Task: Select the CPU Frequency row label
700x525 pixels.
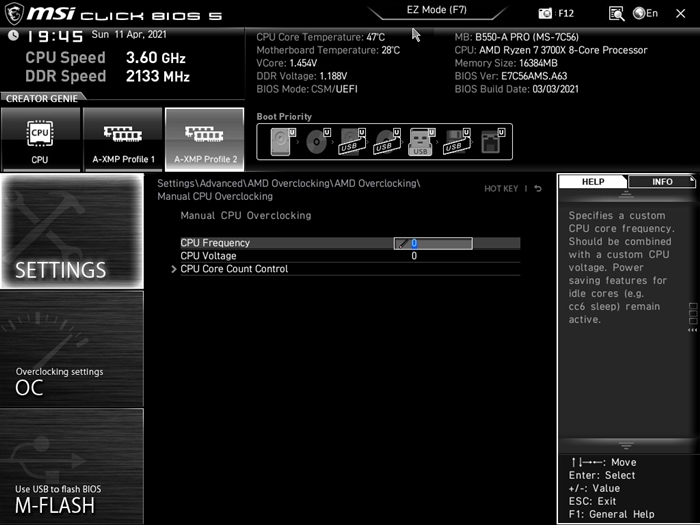Action: click(215, 243)
